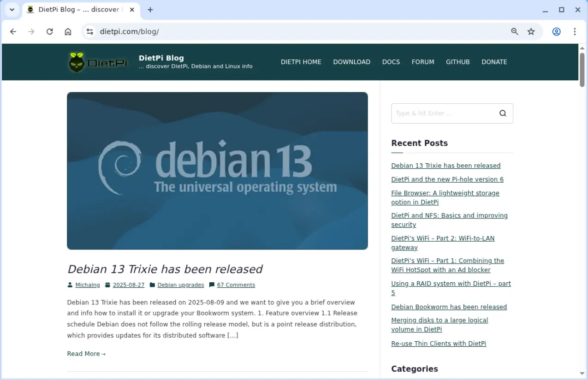Click into the sidebar search field
The image size is (588, 380).
coord(442,113)
